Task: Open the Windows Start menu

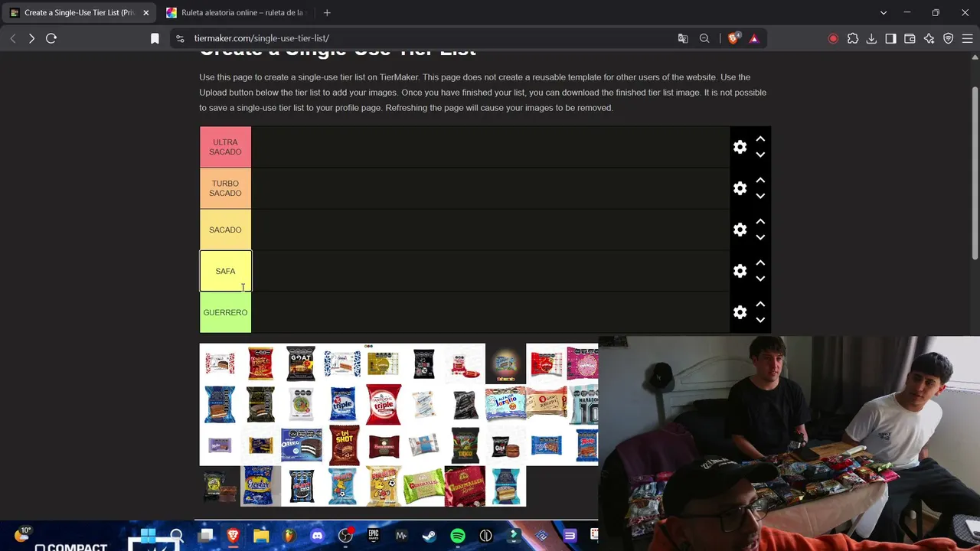Action: coord(148,536)
